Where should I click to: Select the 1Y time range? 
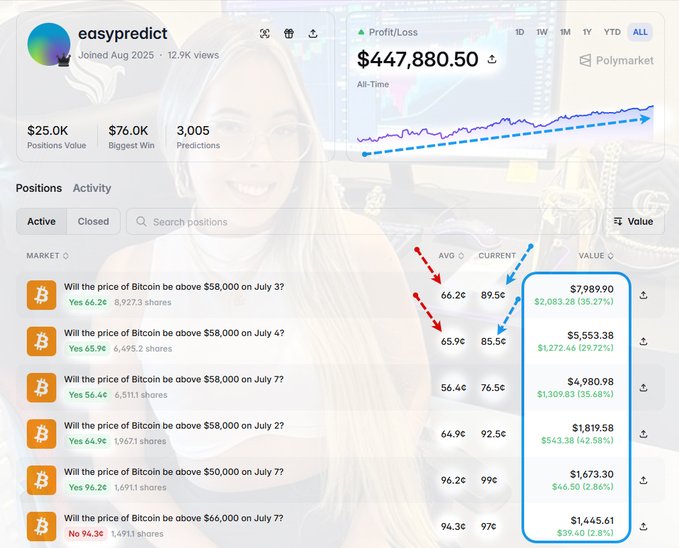(587, 32)
